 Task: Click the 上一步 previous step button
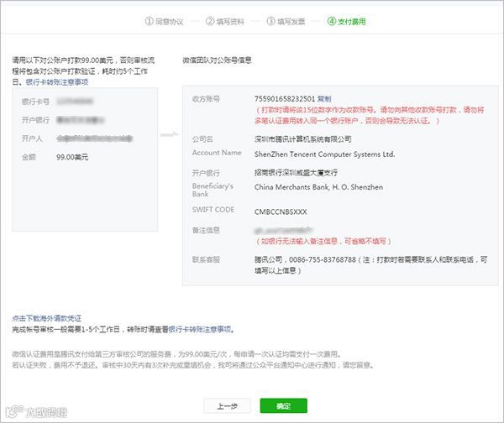pyautogui.click(x=228, y=405)
